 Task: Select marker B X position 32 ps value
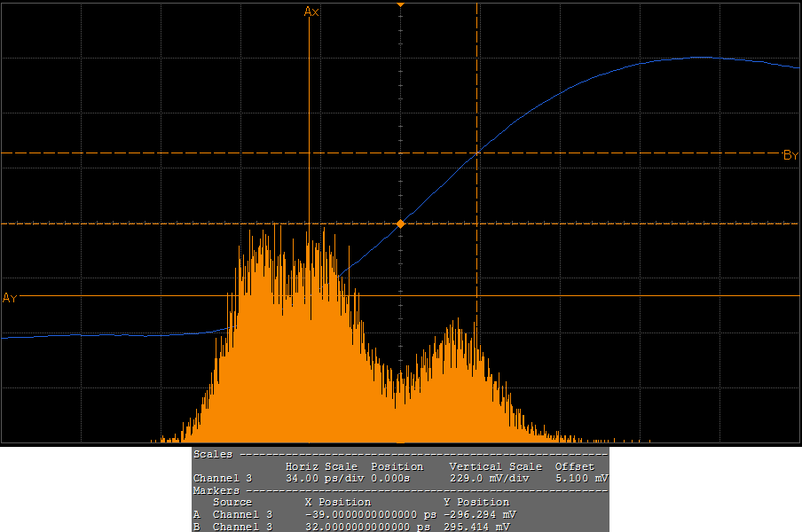[373, 527]
